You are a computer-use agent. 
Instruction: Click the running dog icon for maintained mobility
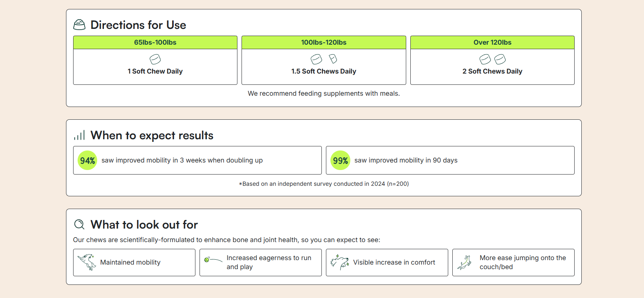coord(87,262)
